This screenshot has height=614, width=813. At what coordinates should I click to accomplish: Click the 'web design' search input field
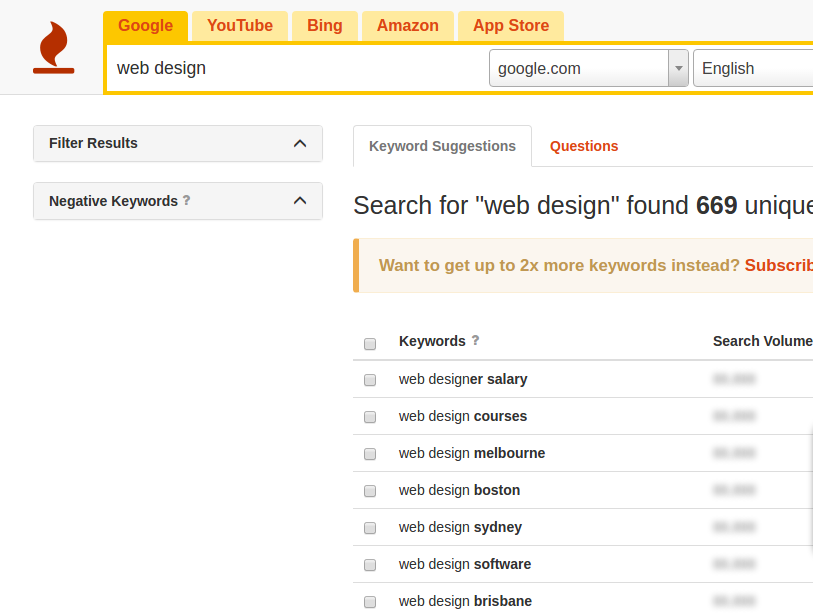point(297,68)
